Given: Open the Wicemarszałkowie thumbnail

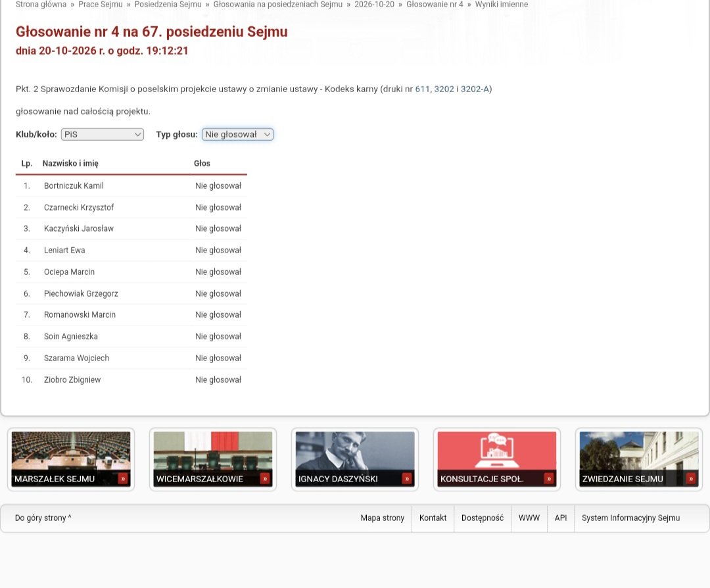Looking at the screenshot, I should [213, 459].
